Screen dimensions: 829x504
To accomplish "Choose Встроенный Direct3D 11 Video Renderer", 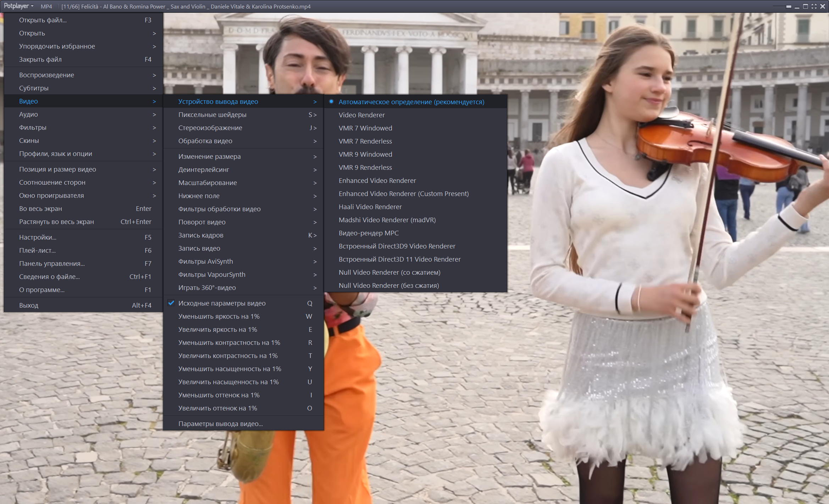I will pos(399,259).
